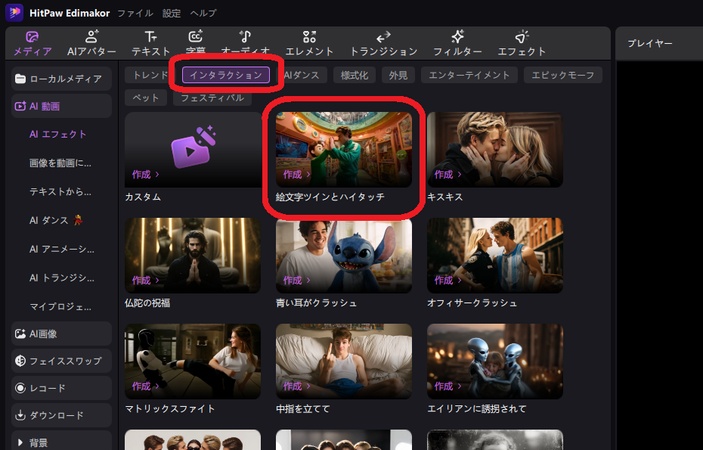Screen dimensions: 703x450
Task: Open the AIアバター toolbar icon
Action: [91, 37]
